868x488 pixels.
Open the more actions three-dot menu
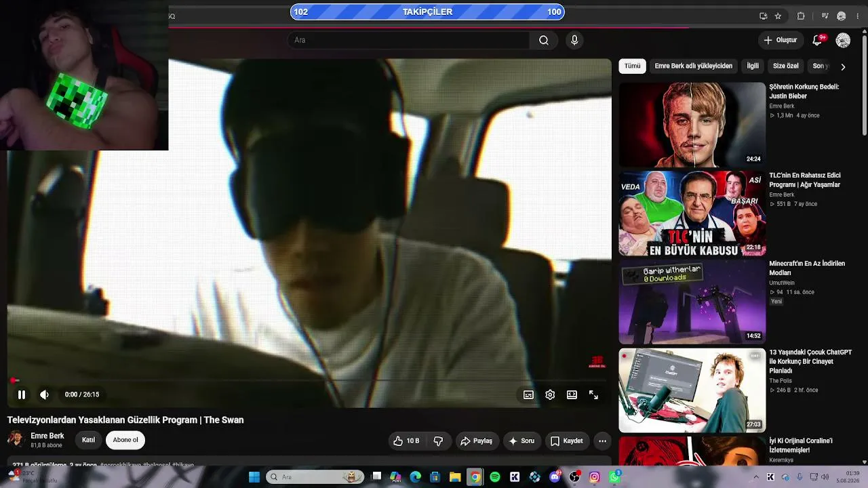(x=602, y=441)
